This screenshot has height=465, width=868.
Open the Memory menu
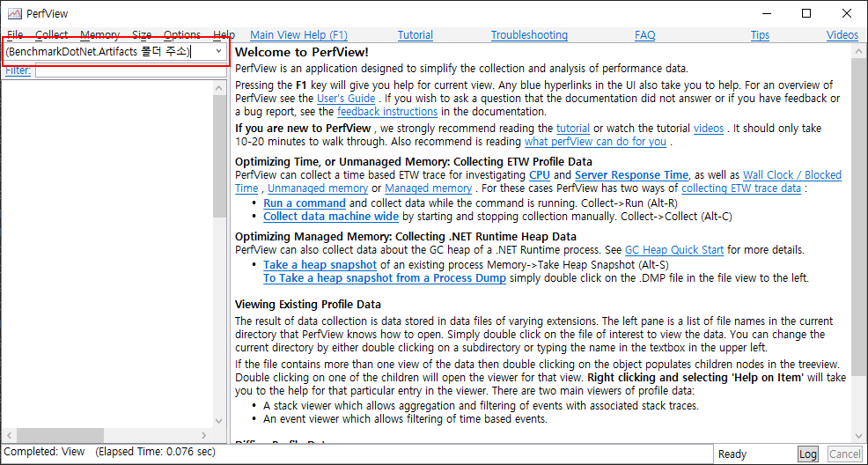pyautogui.click(x=99, y=35)
